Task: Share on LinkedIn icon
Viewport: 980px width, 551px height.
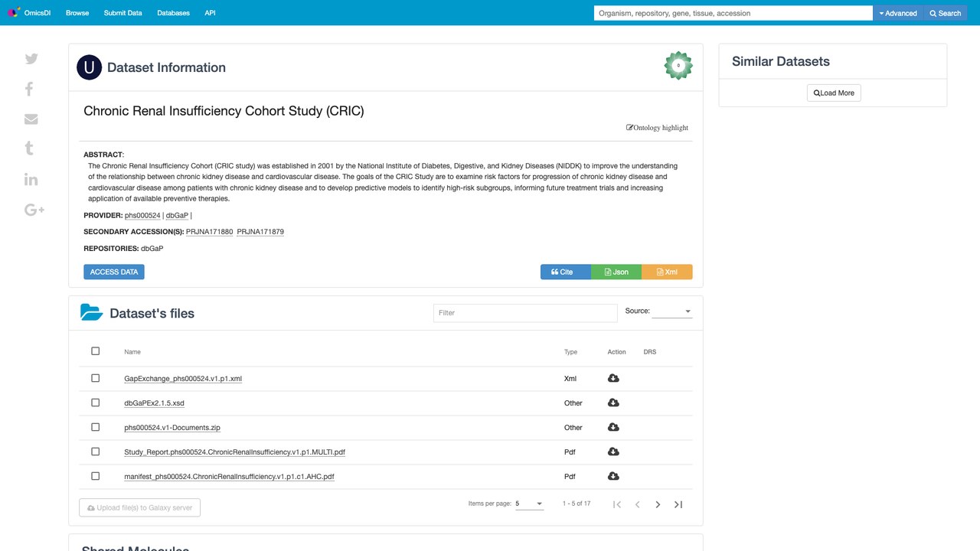Action: (31, 179)
